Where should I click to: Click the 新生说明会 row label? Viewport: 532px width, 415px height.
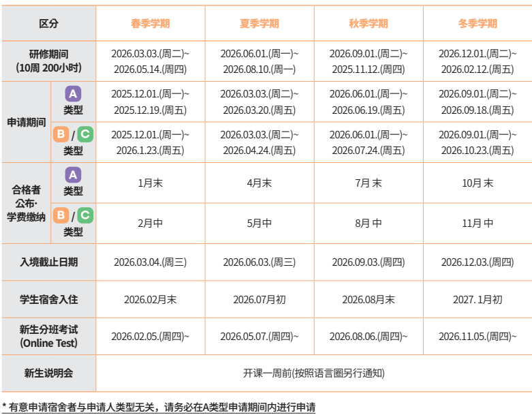[48, 373]
